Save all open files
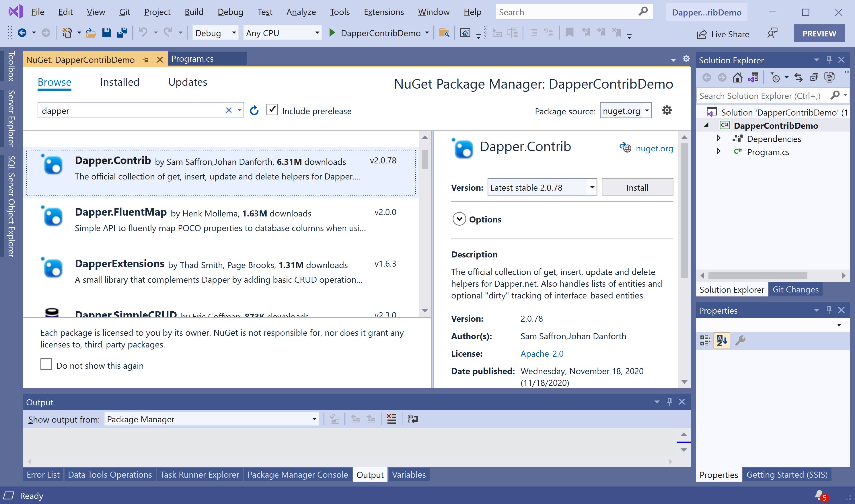This screenshot has width=855, height=504. click(122, 32)
